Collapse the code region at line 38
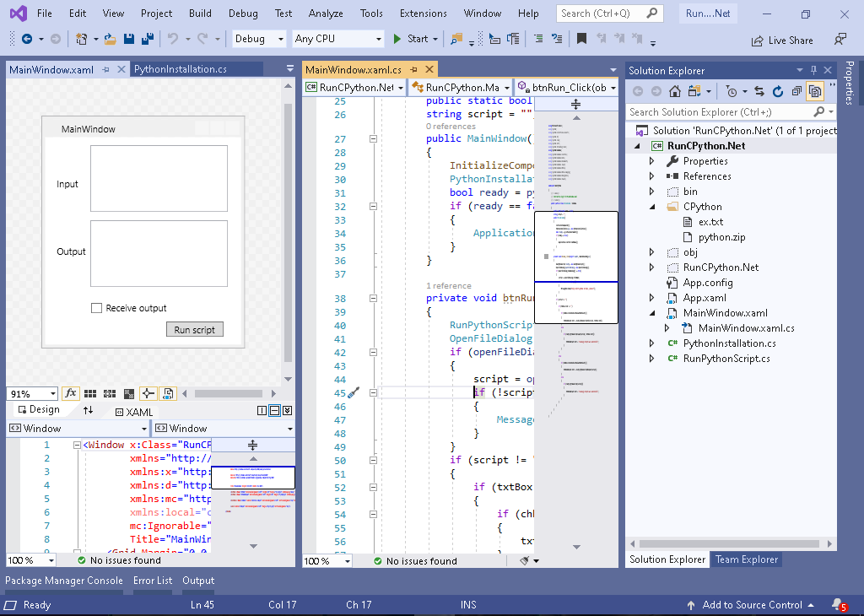 click(x=373, y=298)
